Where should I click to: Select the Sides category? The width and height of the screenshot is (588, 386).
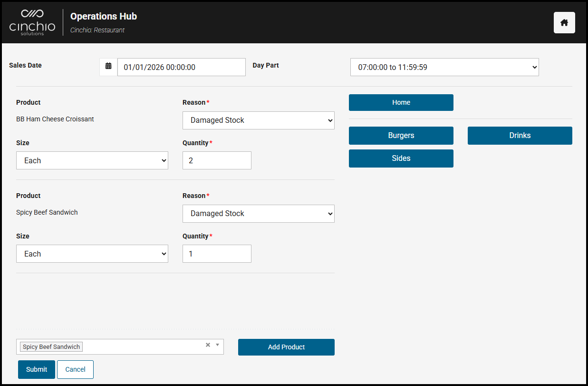(401, 158)
